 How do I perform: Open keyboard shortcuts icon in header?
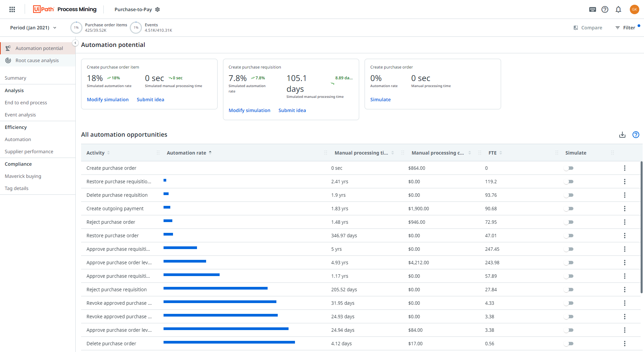[x=593, y=9]
